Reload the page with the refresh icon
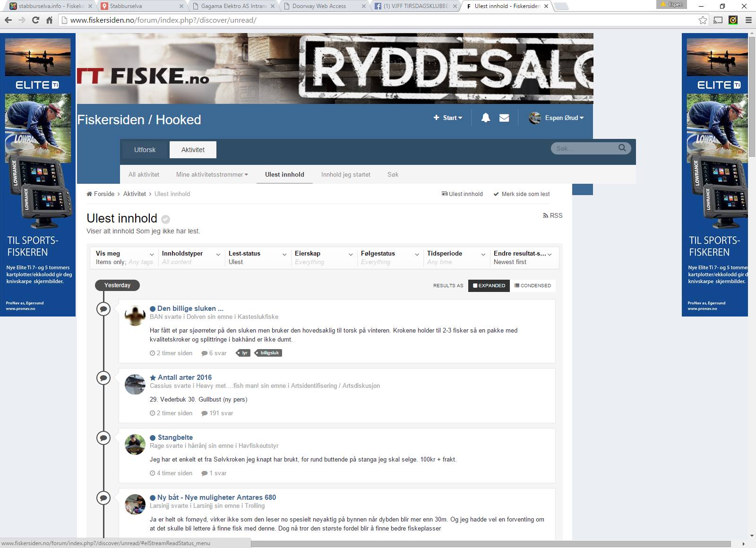Image resolution: width=756 pixels, height=548 pixels. pyautogui.click(x=35, y=20)
